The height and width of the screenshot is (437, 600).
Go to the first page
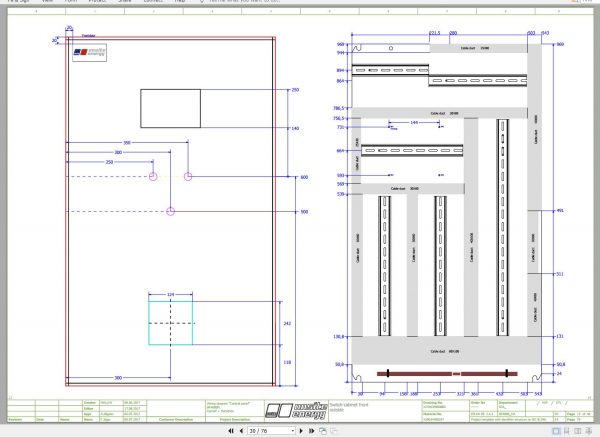[x=231, y=431]
